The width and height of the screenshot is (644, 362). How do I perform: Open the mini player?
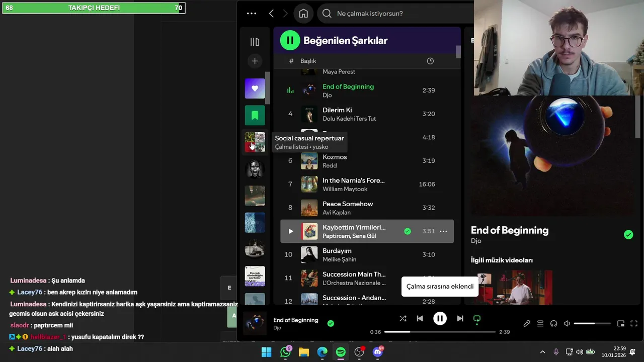621,324
